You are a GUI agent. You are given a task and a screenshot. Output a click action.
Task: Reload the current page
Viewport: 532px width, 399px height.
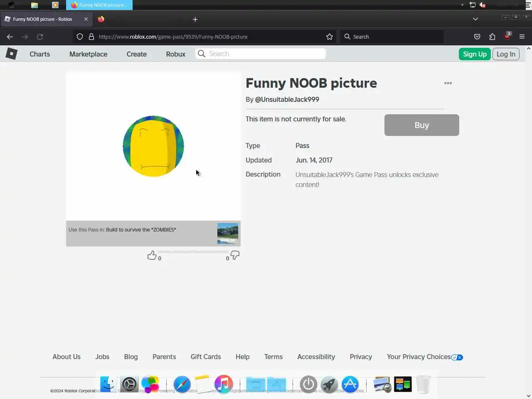[40, 37]
